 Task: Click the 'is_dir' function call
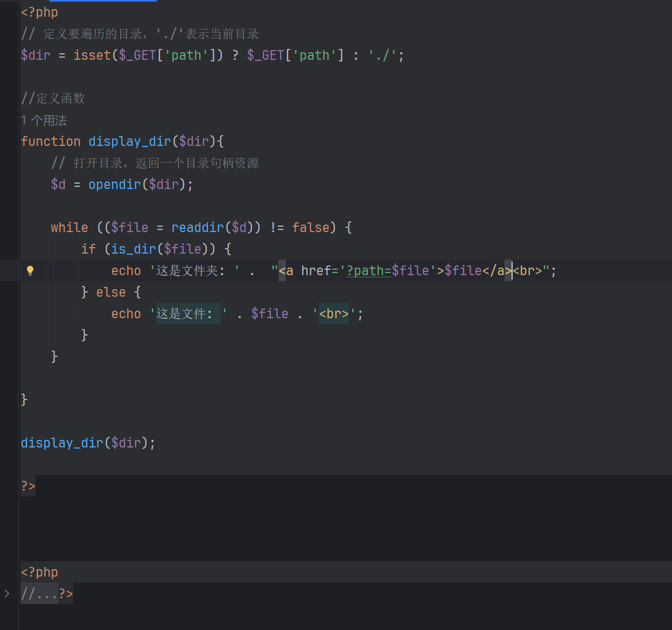tap(134, 249)
